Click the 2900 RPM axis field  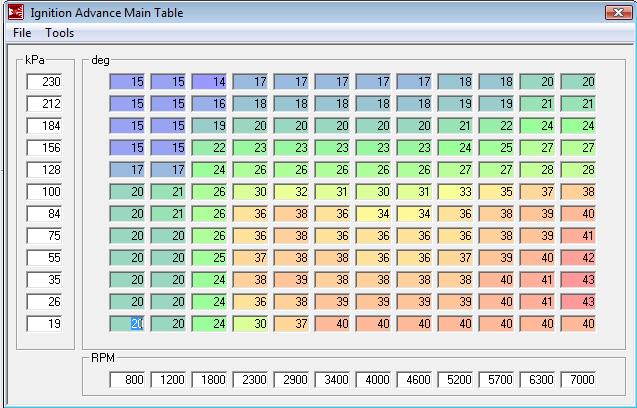coord(291,380)
